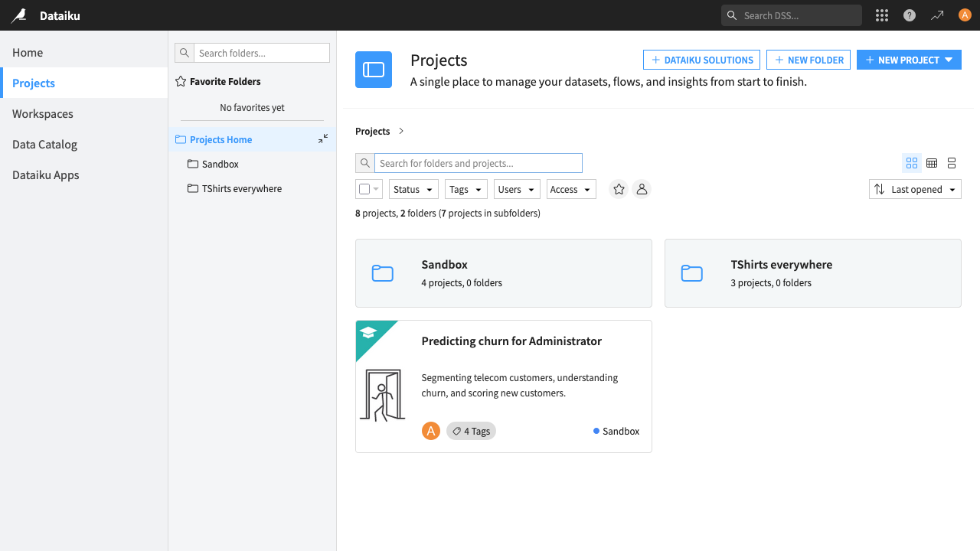Screen dimensions: 980x551
Task: Click the 4 Tags badge
Action: (x=471, y=431)
